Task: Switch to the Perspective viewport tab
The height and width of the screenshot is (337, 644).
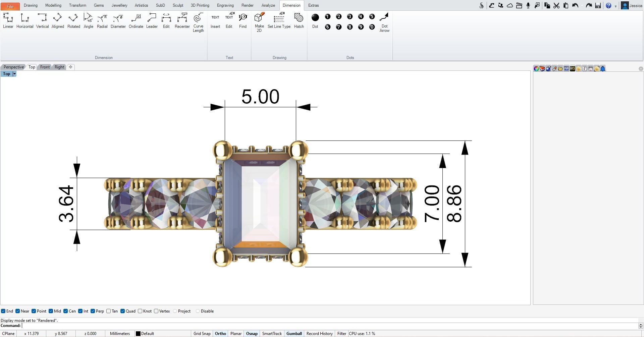Action: pyautogui.click(x=13, y=67)
